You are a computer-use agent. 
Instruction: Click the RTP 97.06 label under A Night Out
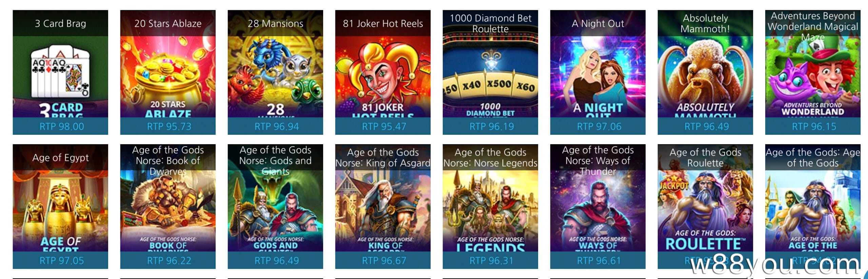(599, 126)
